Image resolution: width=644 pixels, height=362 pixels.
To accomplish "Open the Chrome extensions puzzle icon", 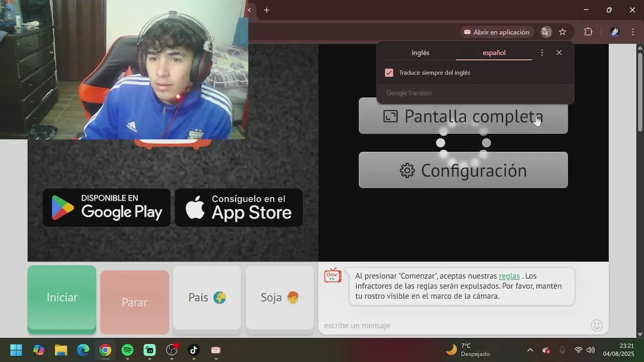I will [588, 32].
